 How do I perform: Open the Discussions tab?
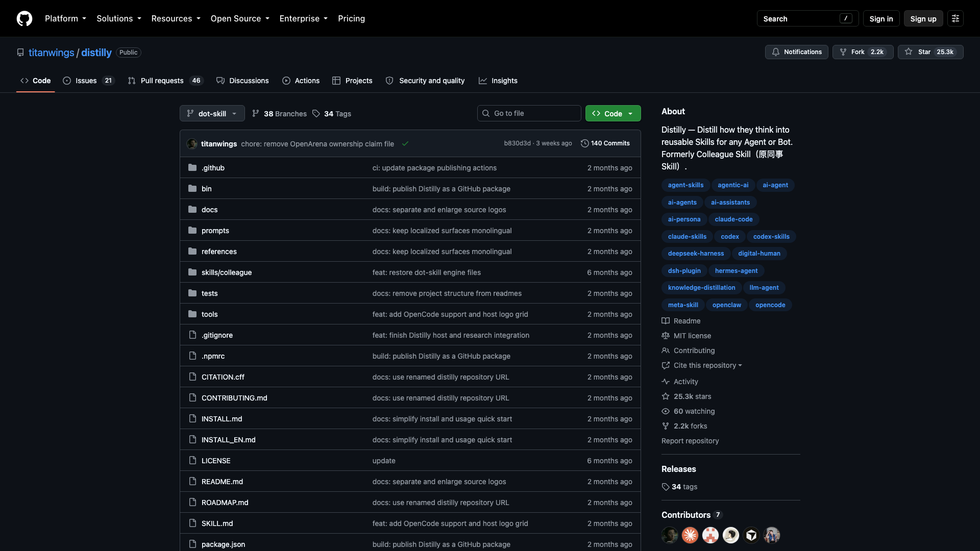(x=242, y=81)
